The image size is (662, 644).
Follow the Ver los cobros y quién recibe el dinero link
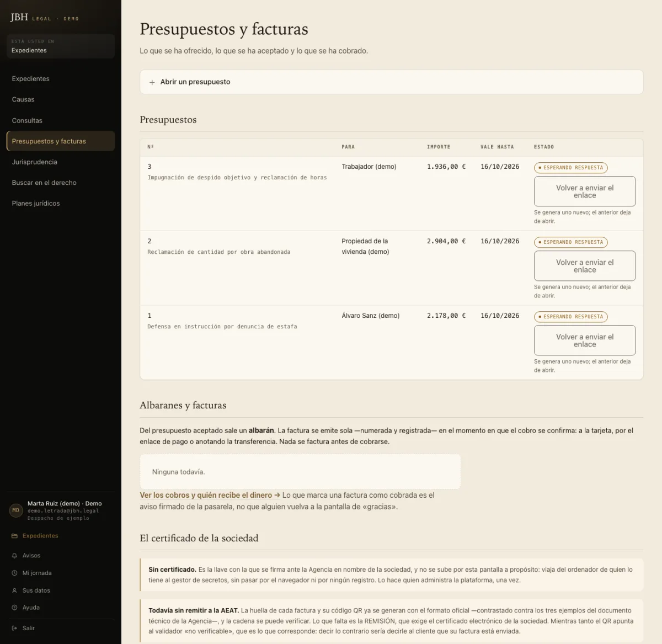coord(210,495)
